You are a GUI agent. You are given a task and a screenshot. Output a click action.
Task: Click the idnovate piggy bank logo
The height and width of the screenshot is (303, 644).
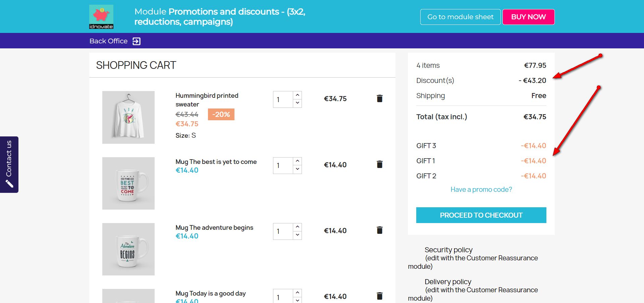click(101, 17)
